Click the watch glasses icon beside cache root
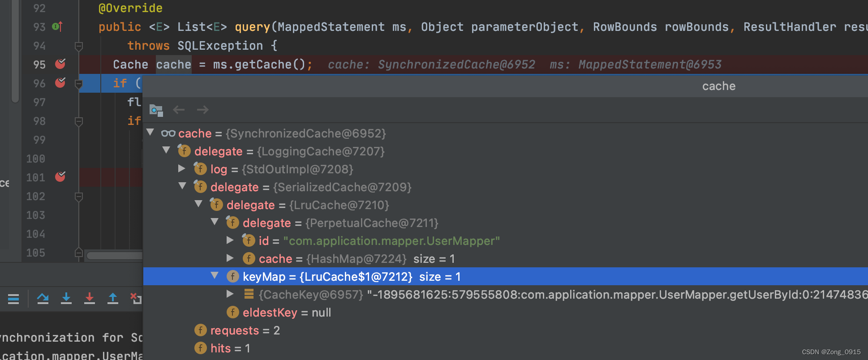 pyautogui.click(x=168, y=133)
